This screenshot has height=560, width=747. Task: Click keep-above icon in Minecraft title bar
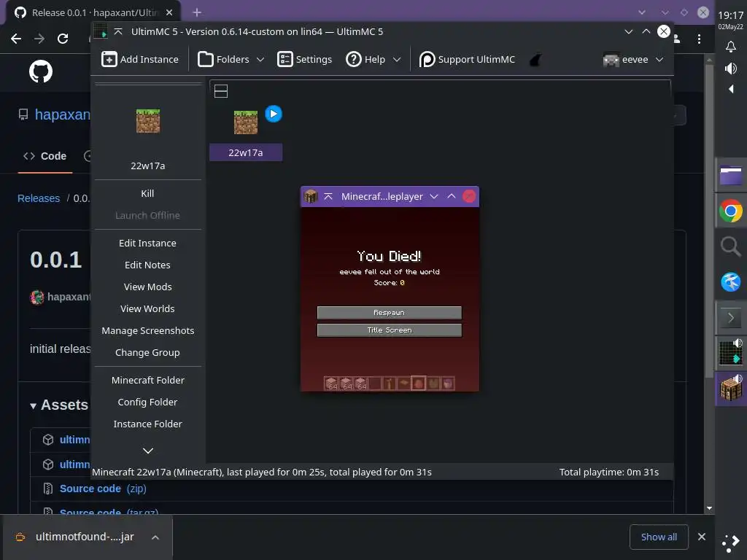click(328, 196)
